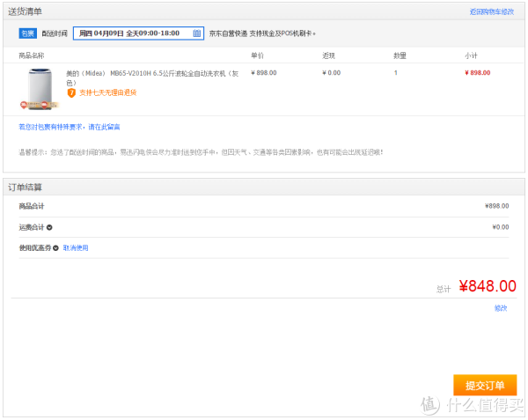Click the 京东自营快递 delivery note text

pos(262,33)
